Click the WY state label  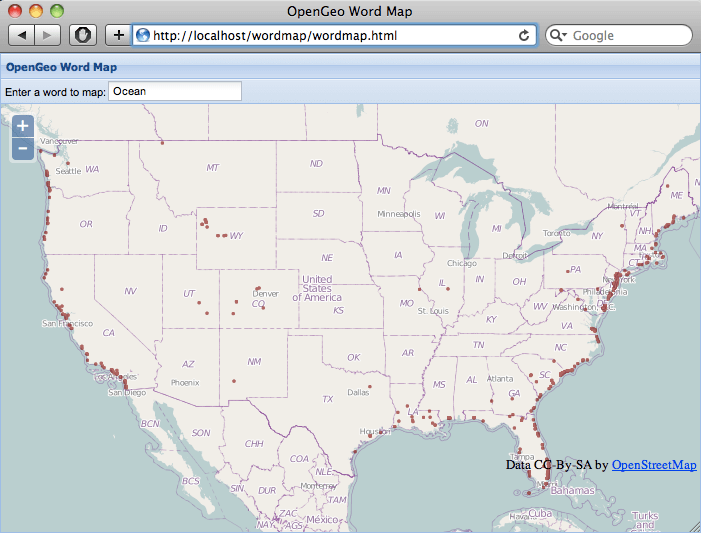point(236,236)
